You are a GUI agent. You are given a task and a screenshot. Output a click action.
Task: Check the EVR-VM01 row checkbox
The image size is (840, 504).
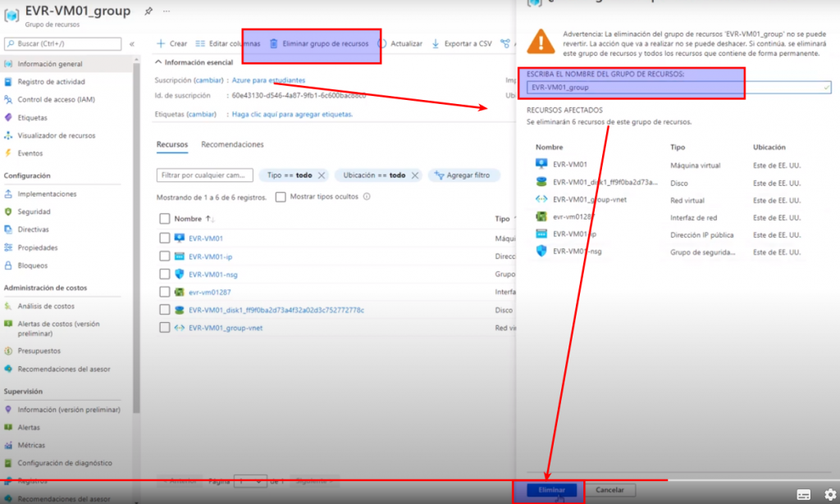click(x=164, y=238)
